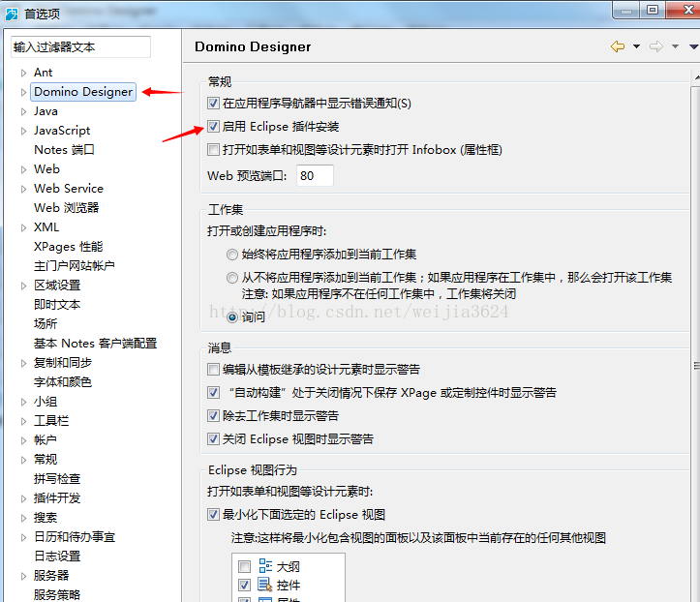Expand the 帐户 tree node
700x602 pixels.
(23, 440)
